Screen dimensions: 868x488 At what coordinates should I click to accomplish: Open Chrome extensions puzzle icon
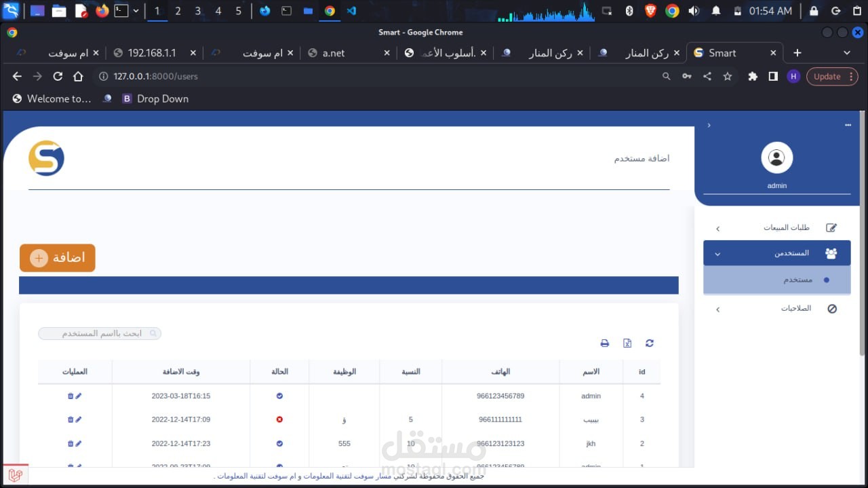coord(753,77)
